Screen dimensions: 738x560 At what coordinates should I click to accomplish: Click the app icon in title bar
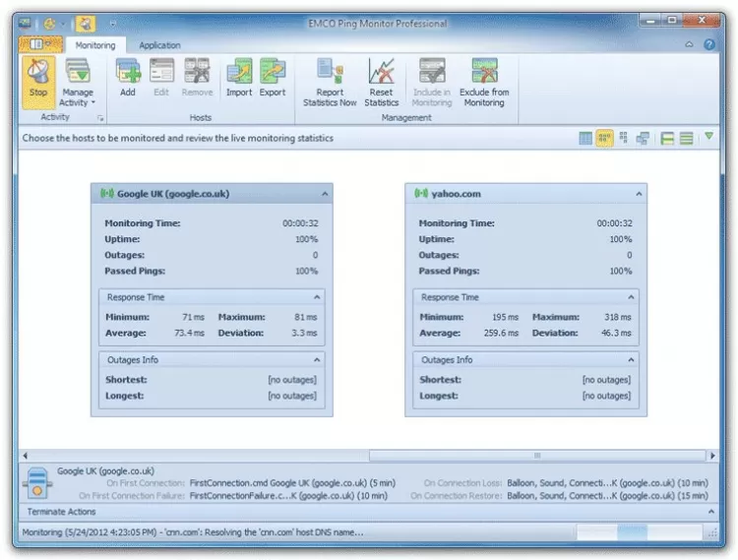pos(25,23)
